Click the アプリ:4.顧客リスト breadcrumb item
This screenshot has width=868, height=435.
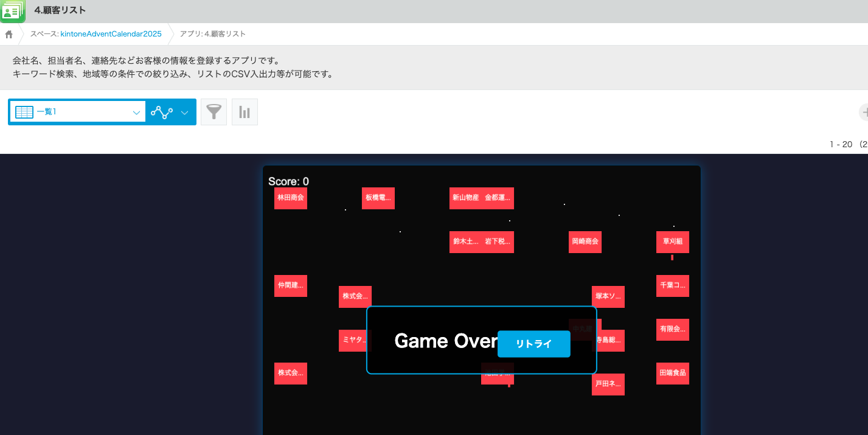click(212, 34)
